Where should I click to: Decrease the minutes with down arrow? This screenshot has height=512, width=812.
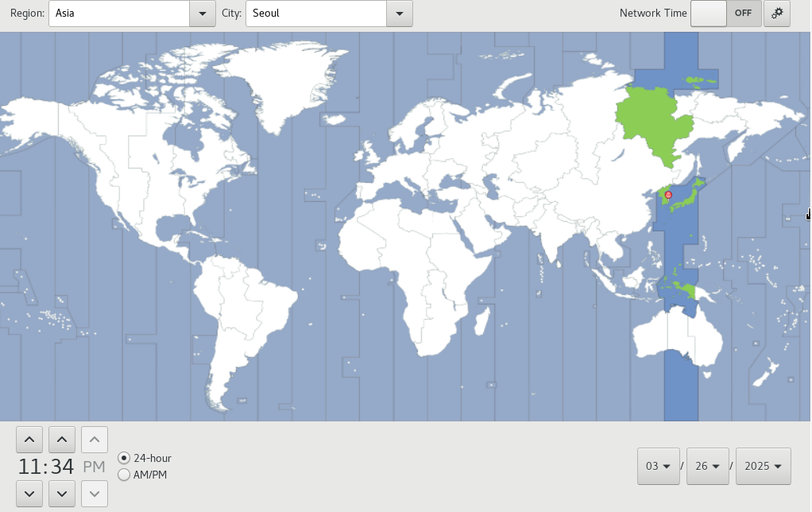62,494
